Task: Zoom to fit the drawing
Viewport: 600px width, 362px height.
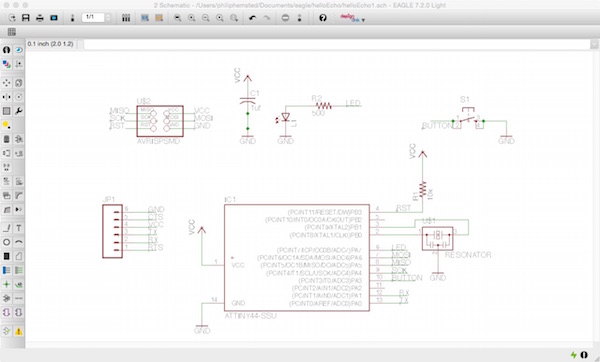Action: tap(177, 18)
